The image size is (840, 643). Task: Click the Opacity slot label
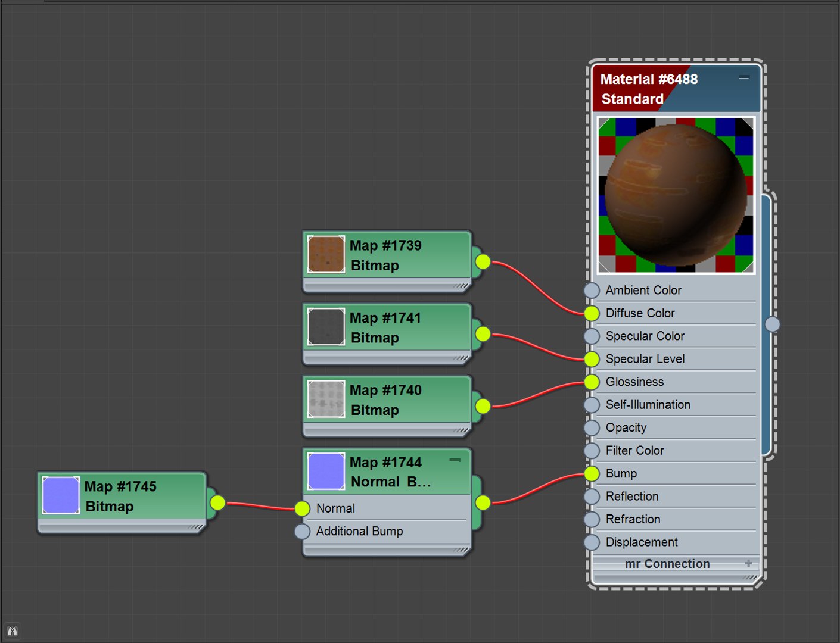tap(626, 428)
